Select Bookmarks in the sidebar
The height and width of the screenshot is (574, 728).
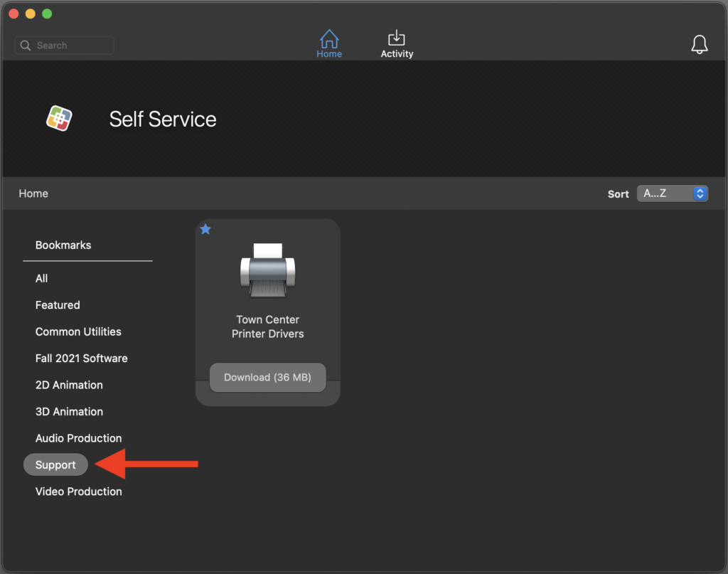pos(63,245)
